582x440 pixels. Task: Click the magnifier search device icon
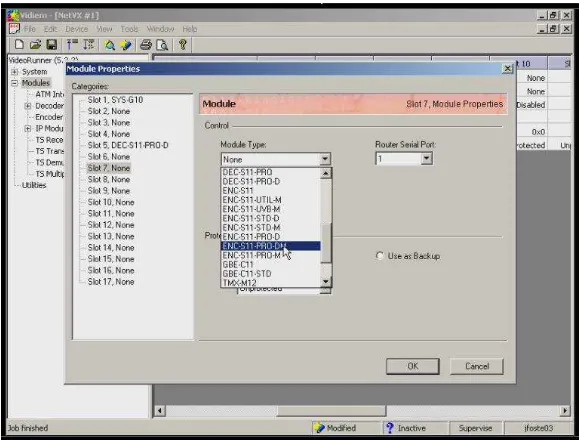109,45
